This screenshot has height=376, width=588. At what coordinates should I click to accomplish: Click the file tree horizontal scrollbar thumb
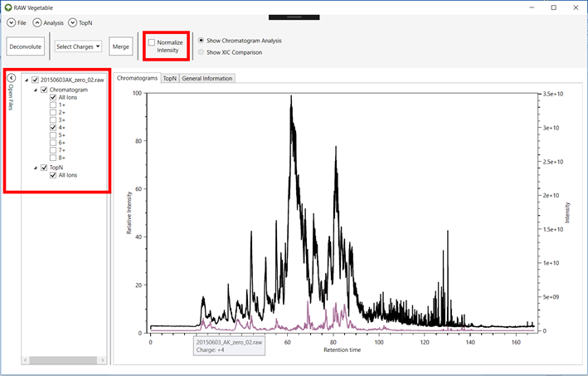63,360
